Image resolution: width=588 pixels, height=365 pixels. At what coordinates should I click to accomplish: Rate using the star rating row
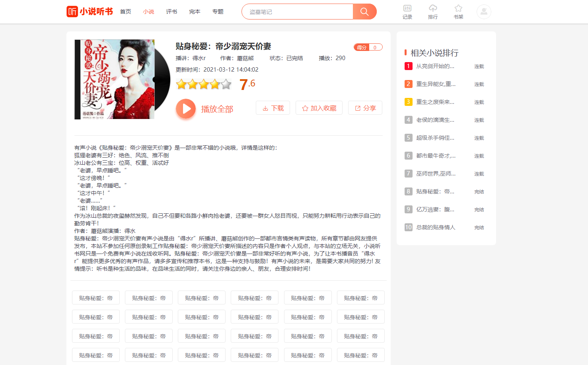(x=204, y=84)
